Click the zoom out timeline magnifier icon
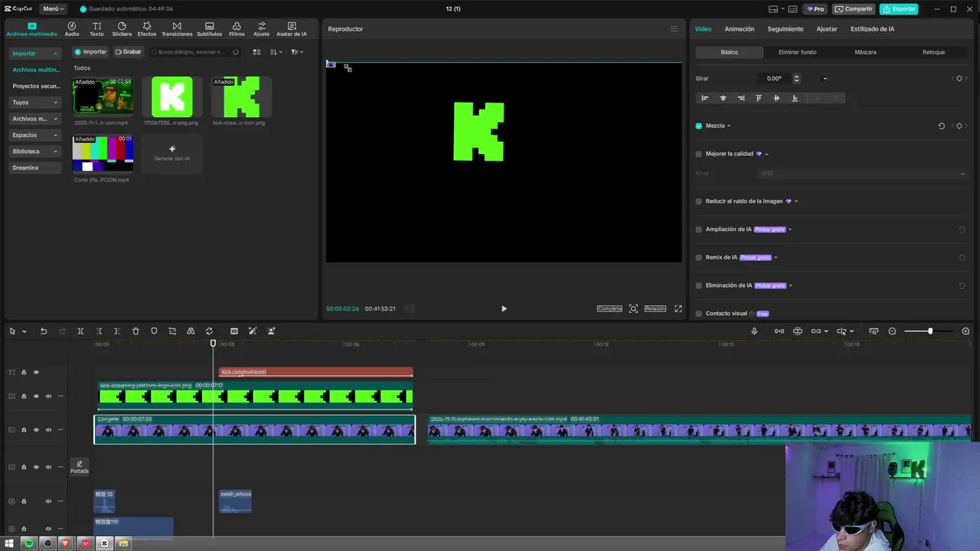This screenshot has height=551, width=980. [892, 331]
